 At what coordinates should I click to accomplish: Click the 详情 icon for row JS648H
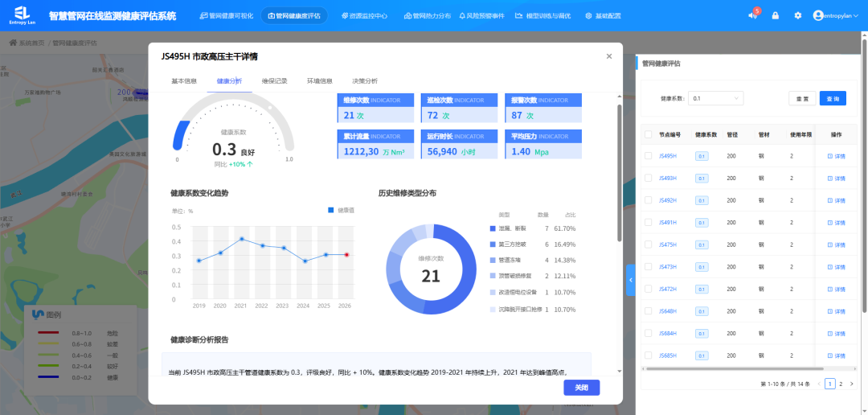[x=829, y=311]
